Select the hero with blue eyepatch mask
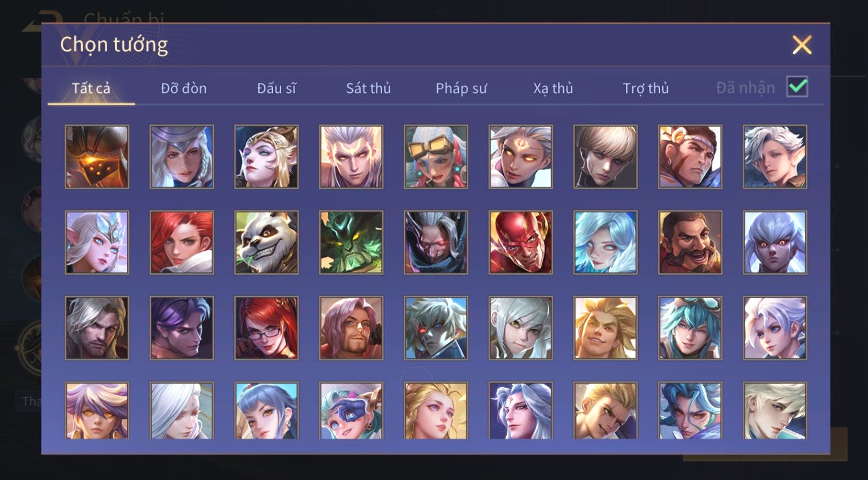The image size is (868, 480). click(x=351, y=411)
